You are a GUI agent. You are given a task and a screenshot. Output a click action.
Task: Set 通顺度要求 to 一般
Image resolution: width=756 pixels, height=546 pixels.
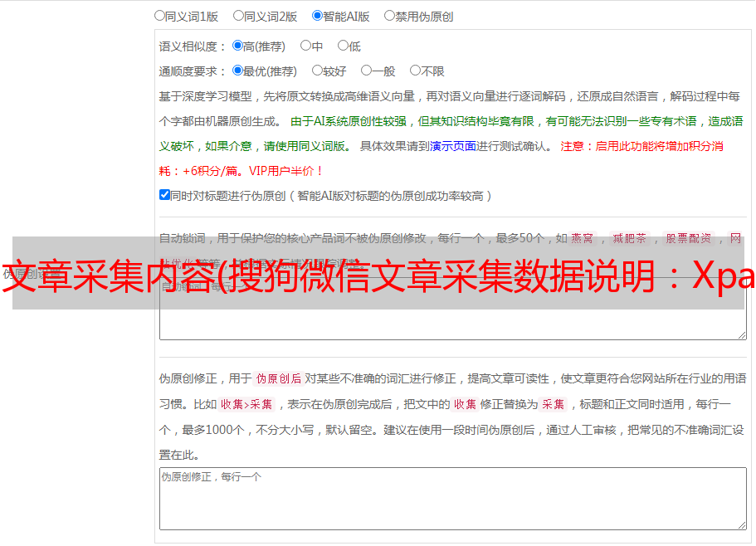click(367, 71)
